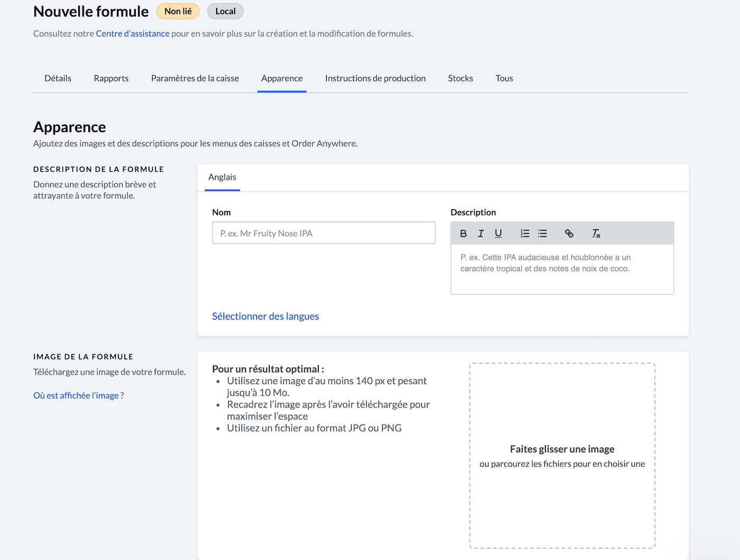Click the Faites glisser une image text
Image resolution: width=740 pixels, height=560 pixels.
point(562,449)
